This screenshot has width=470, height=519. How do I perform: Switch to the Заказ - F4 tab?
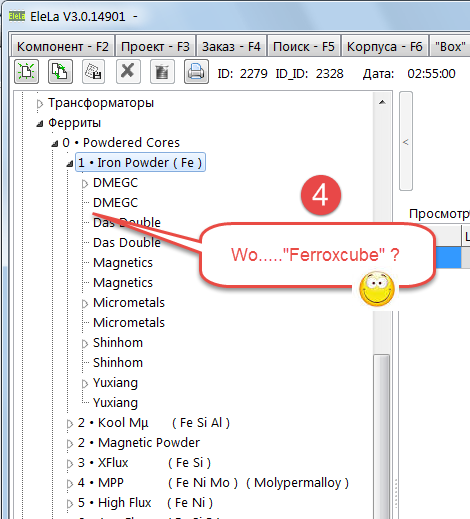click(x=231, y=46)
